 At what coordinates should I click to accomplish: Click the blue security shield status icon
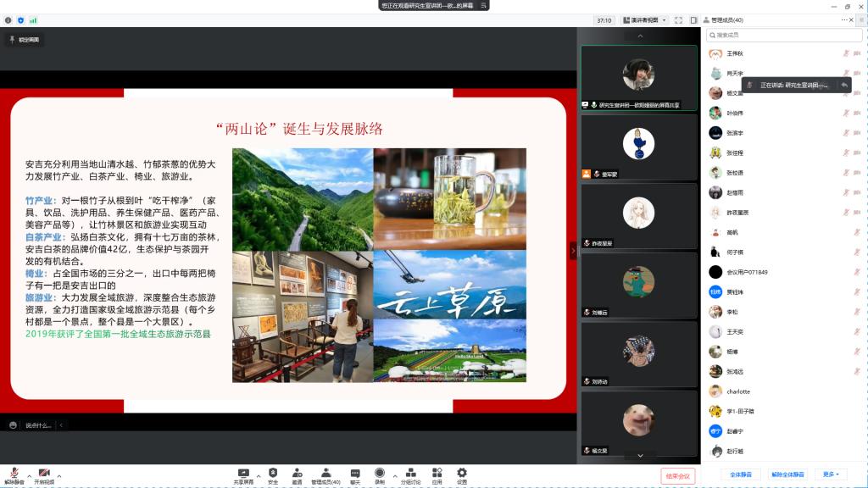[x=21, y=20]
